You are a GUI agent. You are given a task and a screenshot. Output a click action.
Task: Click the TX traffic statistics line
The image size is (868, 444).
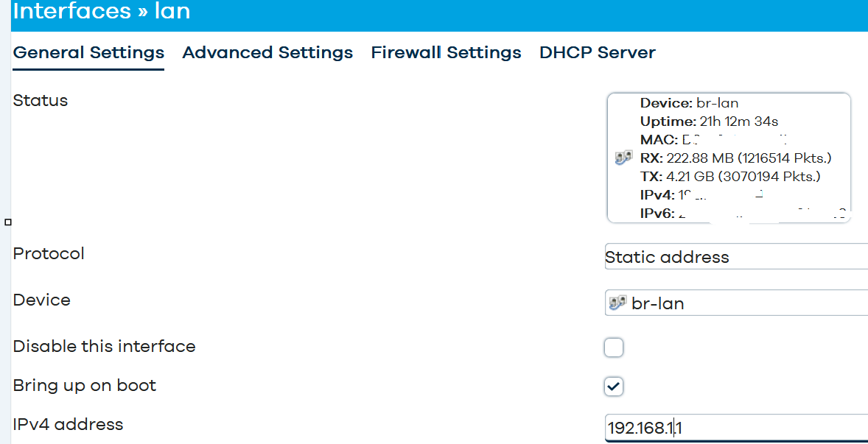point(730,177)
